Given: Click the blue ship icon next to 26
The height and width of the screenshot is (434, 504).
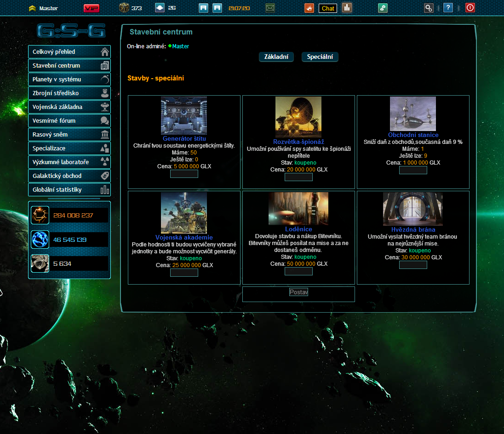Looking at the screenshot, I should click(x=160, y=8).
